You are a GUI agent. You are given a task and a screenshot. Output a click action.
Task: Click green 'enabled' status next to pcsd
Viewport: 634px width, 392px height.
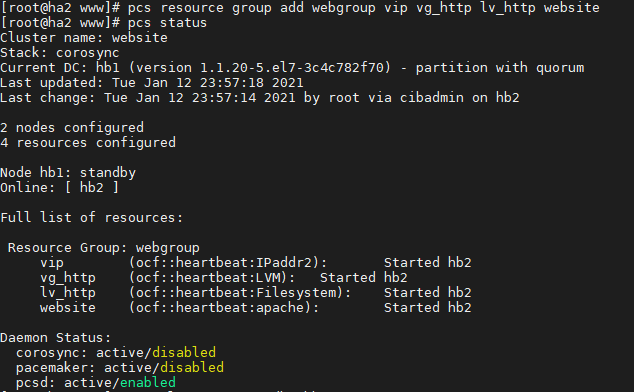[148, 382]
